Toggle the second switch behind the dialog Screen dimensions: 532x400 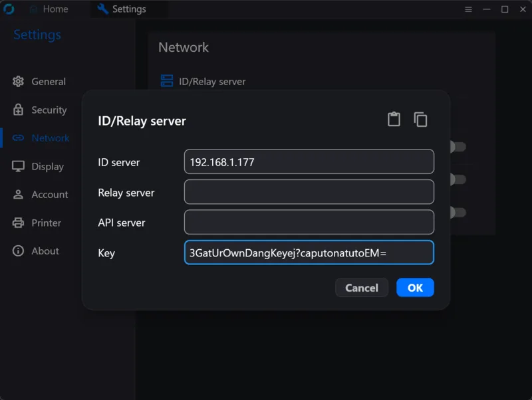(x=458, y=179)
